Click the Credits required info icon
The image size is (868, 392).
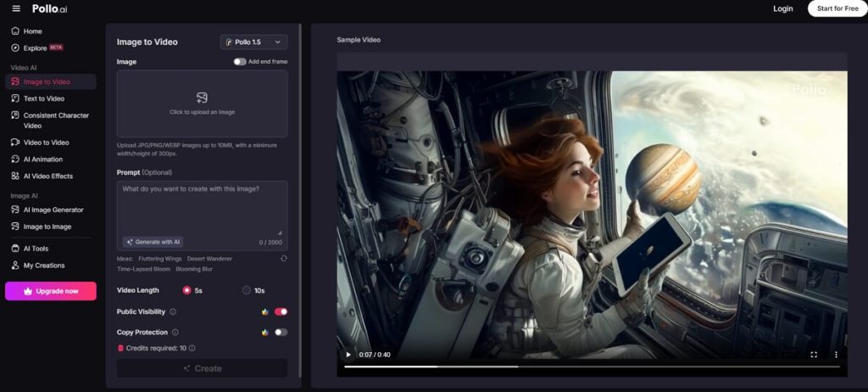[192, 348]
